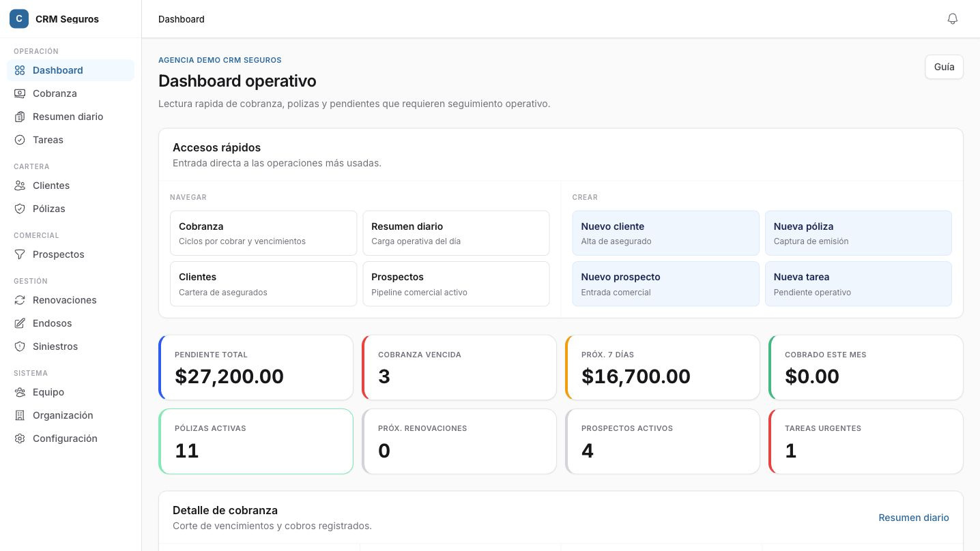Navigate to Prospectos in sidebar
The image size is (980, 551).
pyautogui.click(x=70, y=254)
